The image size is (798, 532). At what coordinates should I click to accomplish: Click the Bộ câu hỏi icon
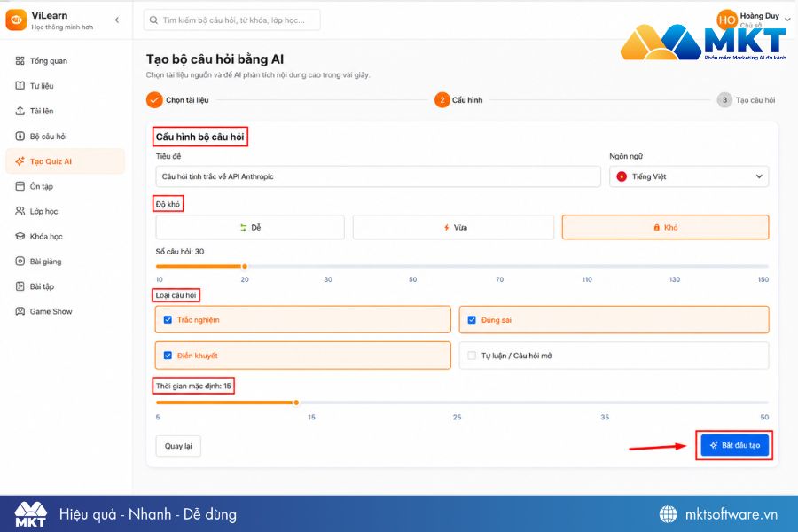pos(20,136)
